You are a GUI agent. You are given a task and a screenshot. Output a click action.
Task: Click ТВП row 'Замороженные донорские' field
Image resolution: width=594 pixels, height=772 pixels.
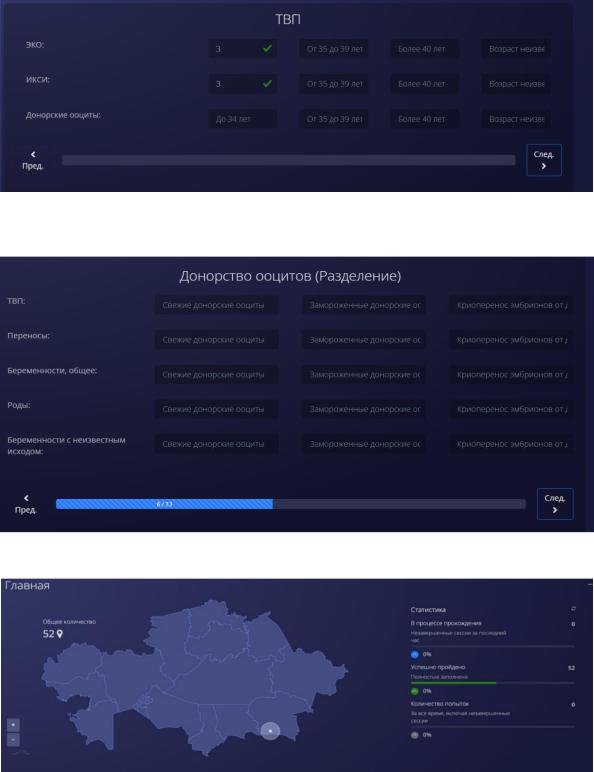tap(364, 305)
